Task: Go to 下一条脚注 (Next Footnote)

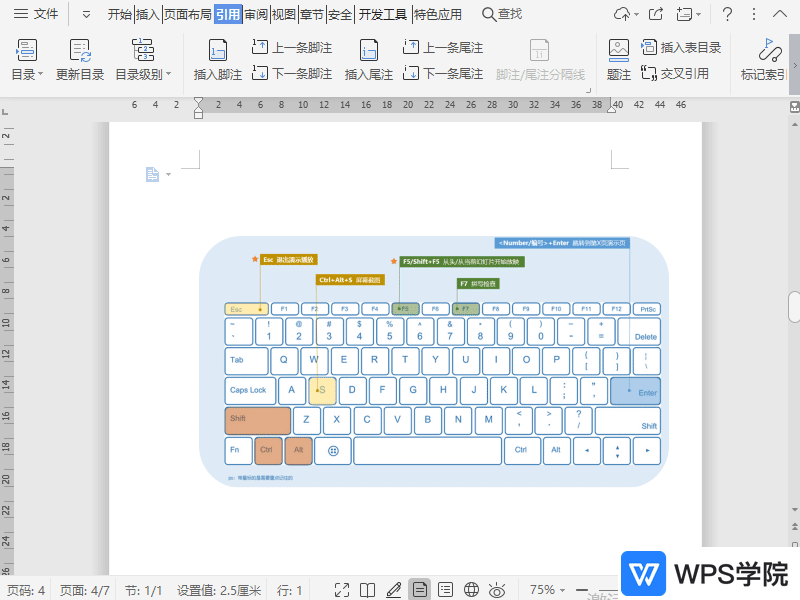Action: click(292, 74)
